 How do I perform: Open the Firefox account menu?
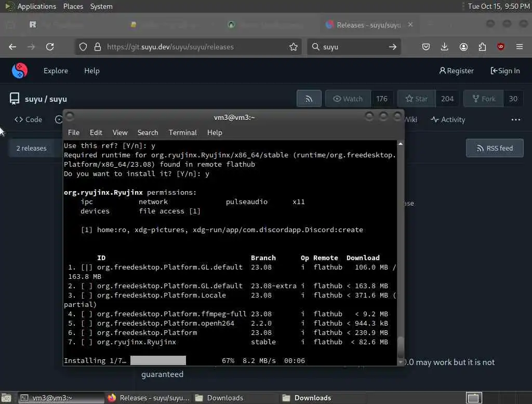click(x=463, y=47)
